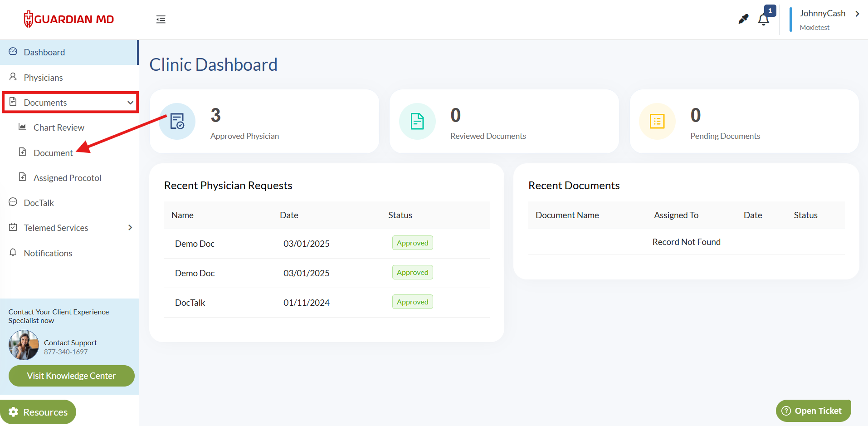Click the notification count badge

point(770,10)
